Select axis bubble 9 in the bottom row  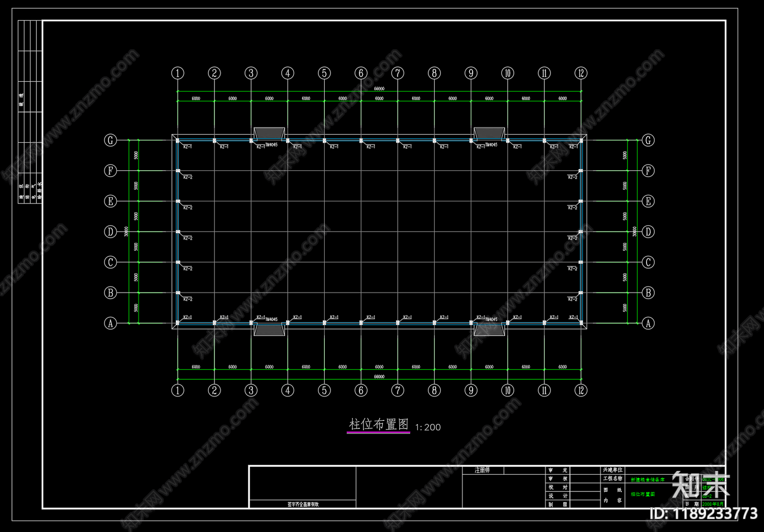471,390
